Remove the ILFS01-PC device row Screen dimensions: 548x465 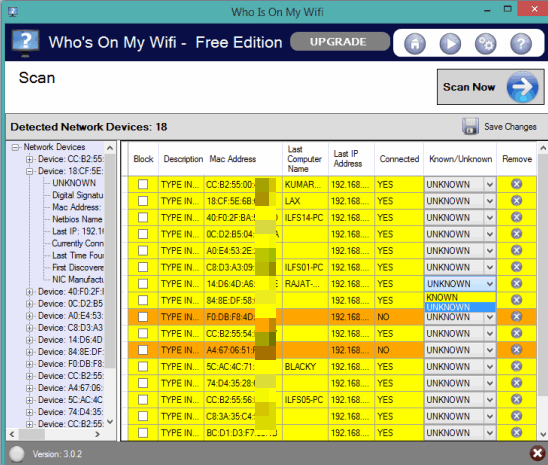(x=516, y=267)
